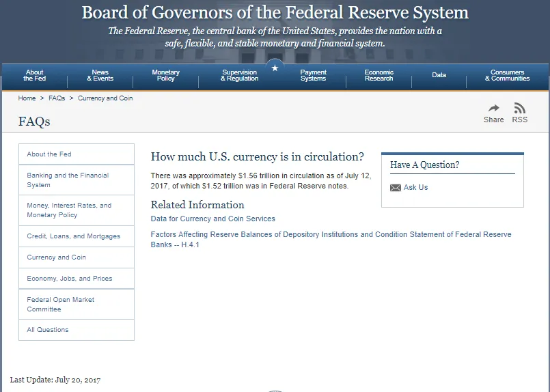Click the envelope icon beside Ask Us

[396, 188]
